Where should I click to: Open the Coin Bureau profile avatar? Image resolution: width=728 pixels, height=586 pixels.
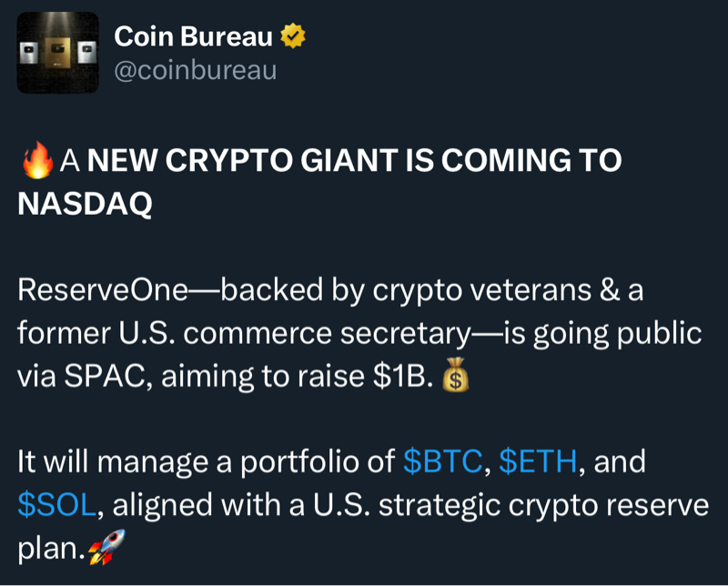click(x=58, y=53)
